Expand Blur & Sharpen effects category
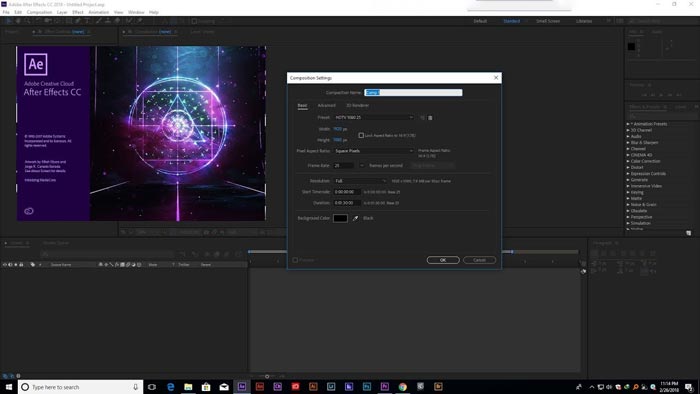 pyautogui.click(x=628, y=143)
